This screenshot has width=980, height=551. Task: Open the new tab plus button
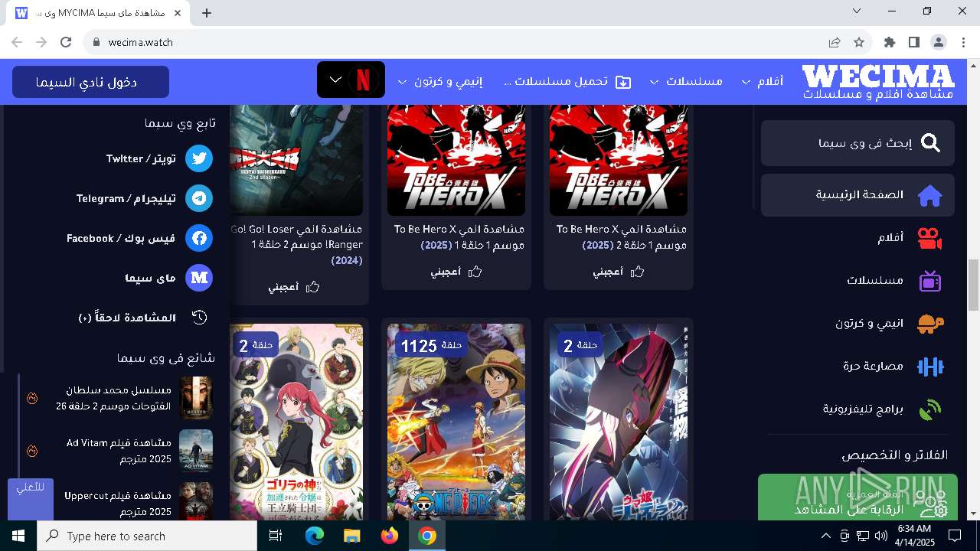[x=207, y=13]
